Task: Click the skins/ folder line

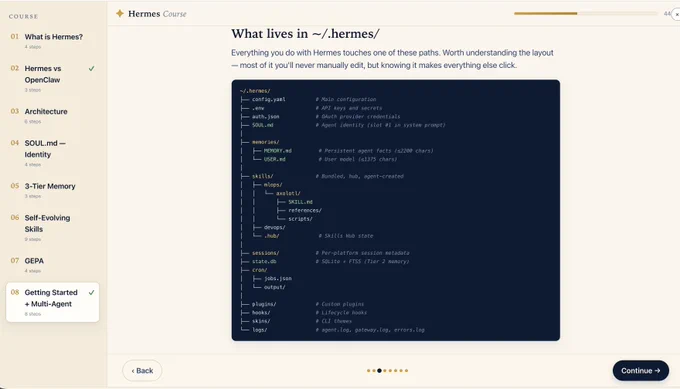Action: (261, 321)
